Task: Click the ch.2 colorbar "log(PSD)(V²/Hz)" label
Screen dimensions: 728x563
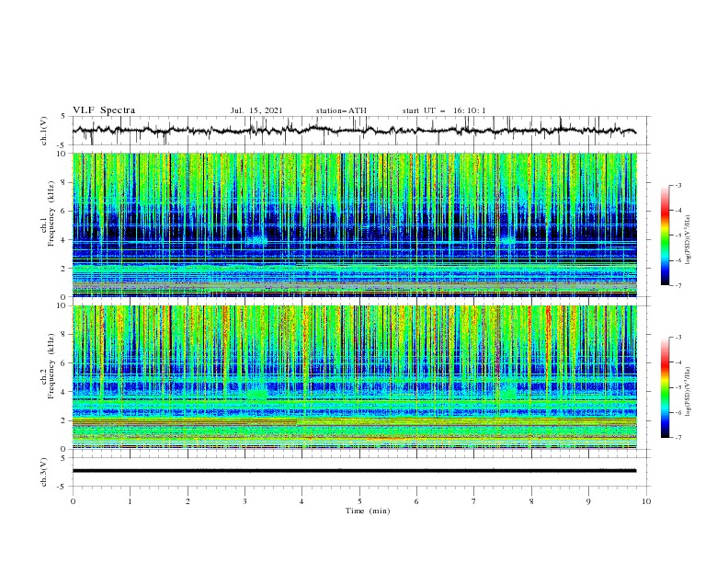Action: click(x=688, y=391)
